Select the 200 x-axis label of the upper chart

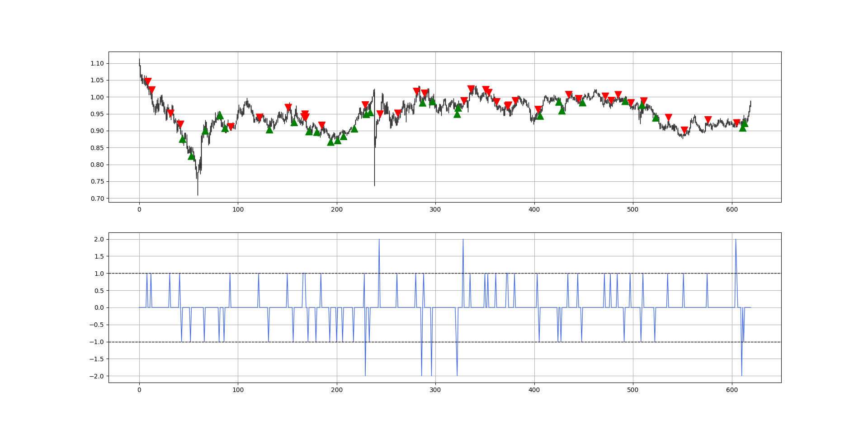tap(337, 210)
